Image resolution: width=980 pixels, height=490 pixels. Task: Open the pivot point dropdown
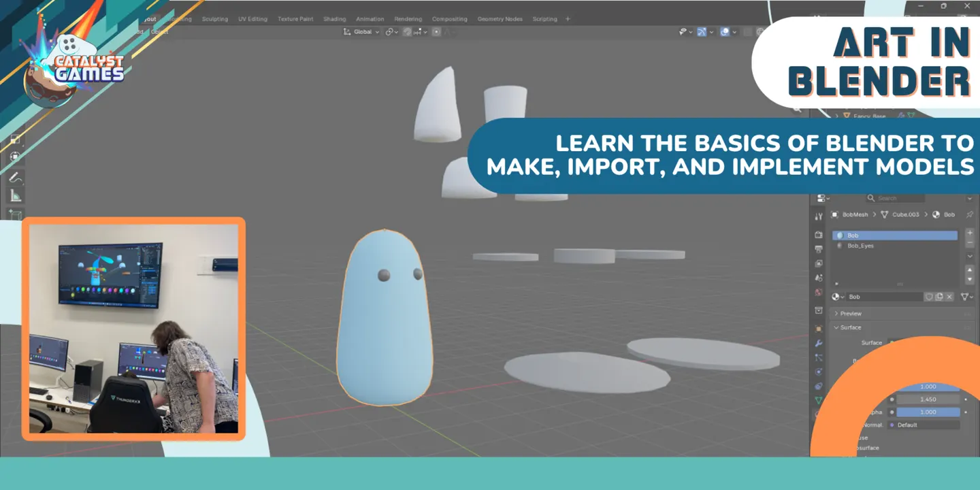391,31
